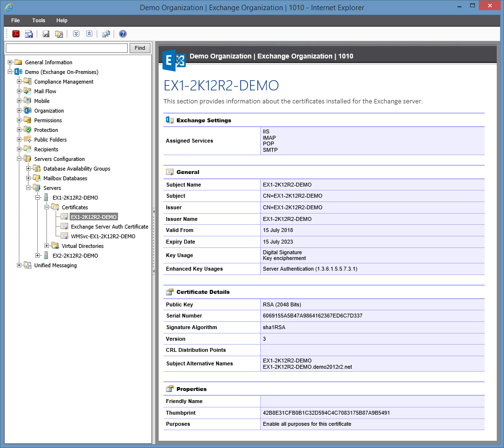Collapse the EX1-2K12R2-DEMO server node
Screen dimensions: 504x448
coord(38,198)
